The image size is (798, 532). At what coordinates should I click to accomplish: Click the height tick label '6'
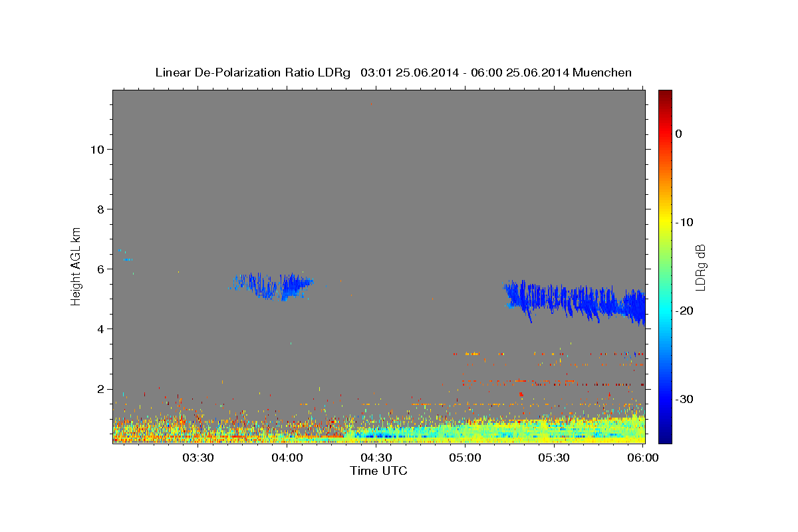coord(100,269)
